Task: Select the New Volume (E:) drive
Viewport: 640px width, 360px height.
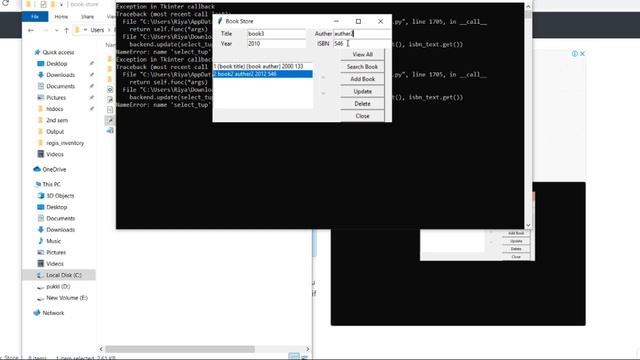Action: click(x=67, y=298)
